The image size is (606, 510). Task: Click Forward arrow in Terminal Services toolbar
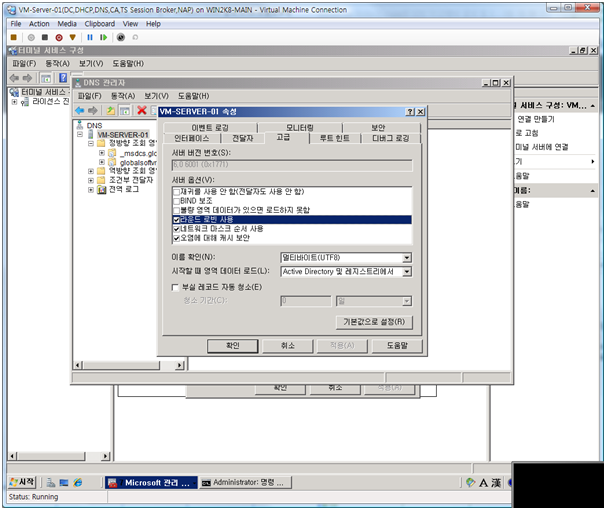coord(27,78)
